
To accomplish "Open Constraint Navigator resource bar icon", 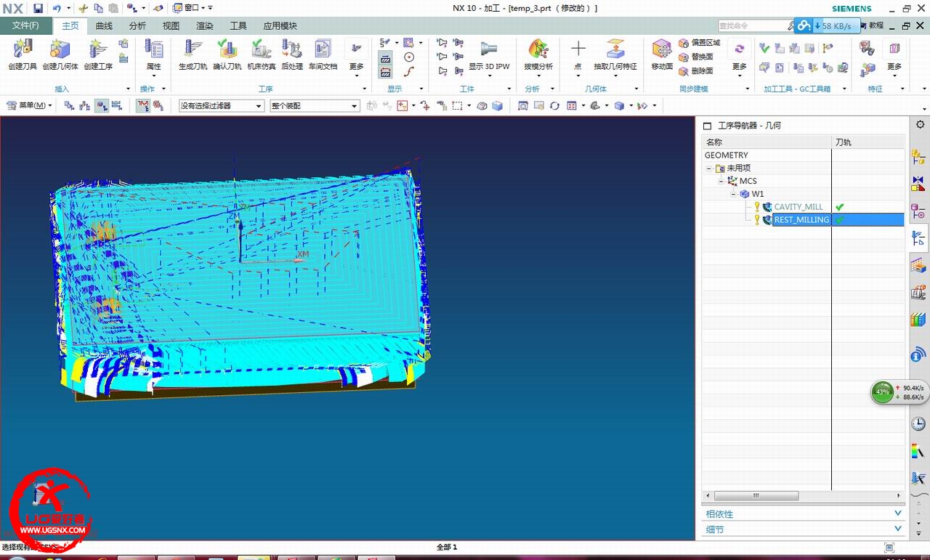I will 918,184.
